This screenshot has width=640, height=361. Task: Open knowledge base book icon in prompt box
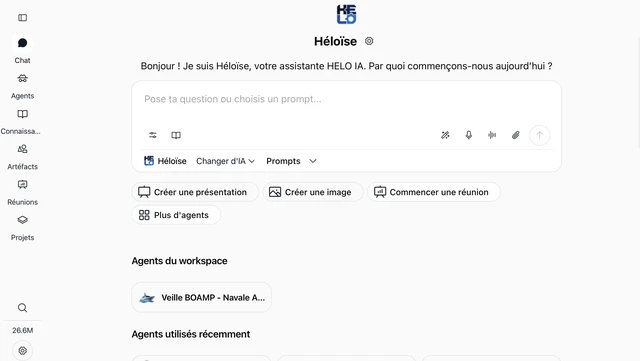coord(176,135)
